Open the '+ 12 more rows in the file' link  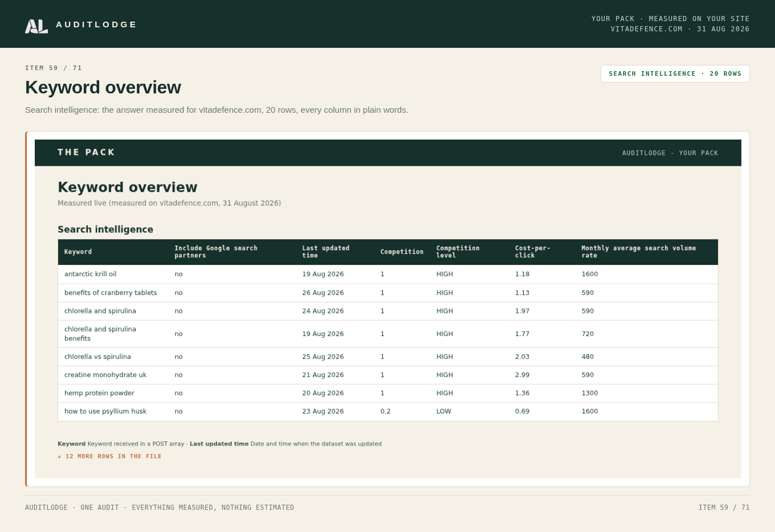pos(109,456)
